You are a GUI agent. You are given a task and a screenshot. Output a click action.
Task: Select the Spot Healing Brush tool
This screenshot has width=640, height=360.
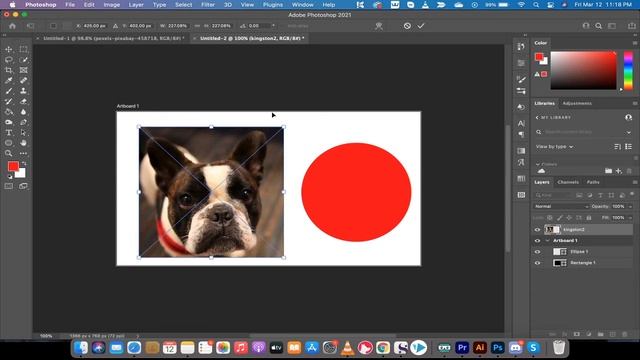[x=23, y=80]
